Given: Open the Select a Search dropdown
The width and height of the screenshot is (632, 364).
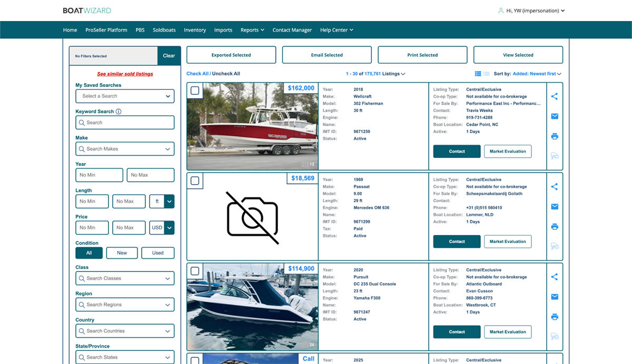Looking at the screenshot, I should point(125,96).
